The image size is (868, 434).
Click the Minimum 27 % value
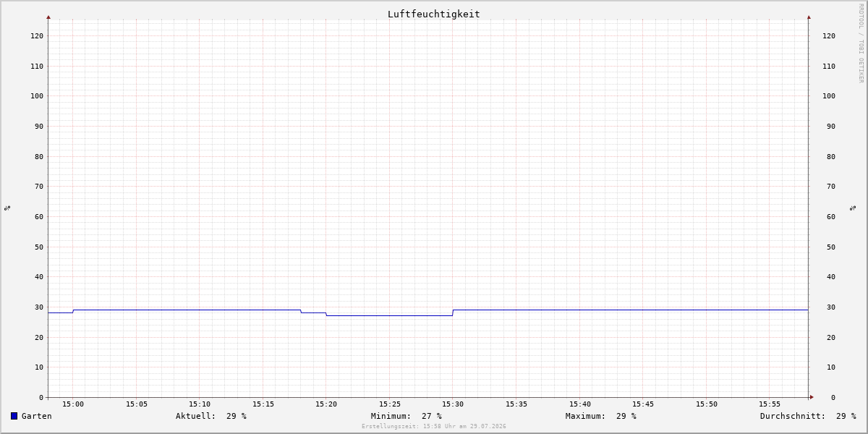point(432,416)
